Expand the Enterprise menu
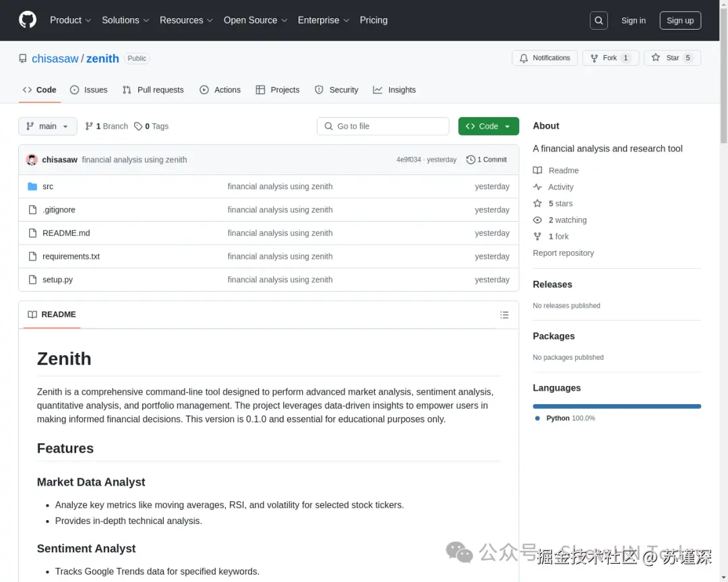 pos(324,20)
